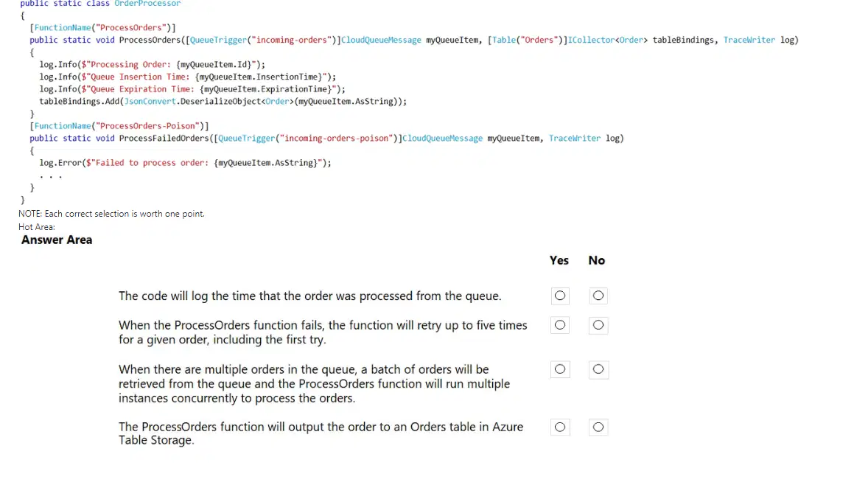
Task: Click the NOTE about each correct selection
Action: 111,214
